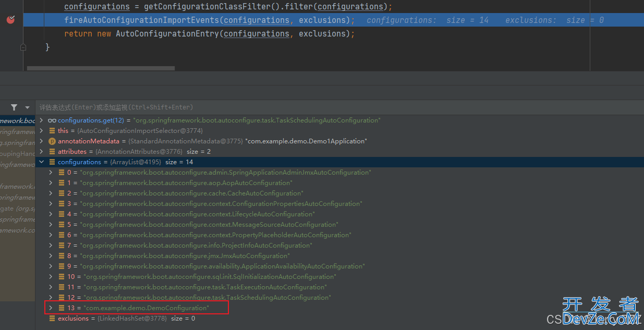Click the element icon of list item 2

tap(61, 193)
